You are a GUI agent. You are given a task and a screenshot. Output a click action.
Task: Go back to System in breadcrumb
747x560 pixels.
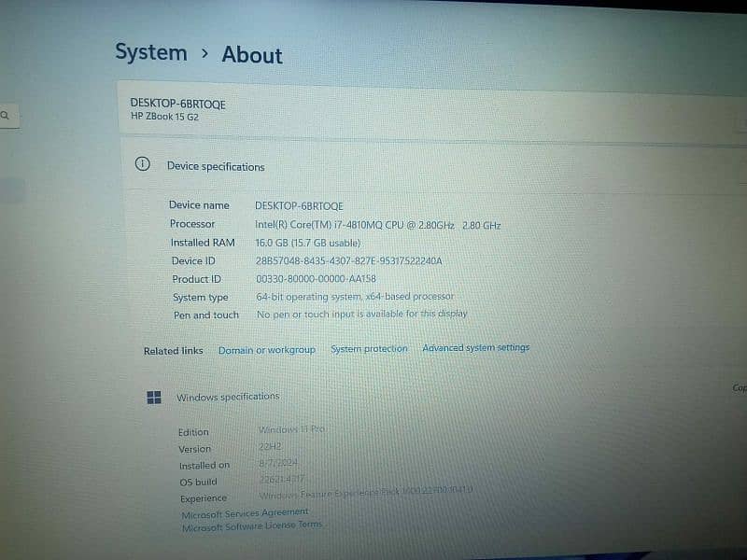pyautogui.click(x=151, y=52)
